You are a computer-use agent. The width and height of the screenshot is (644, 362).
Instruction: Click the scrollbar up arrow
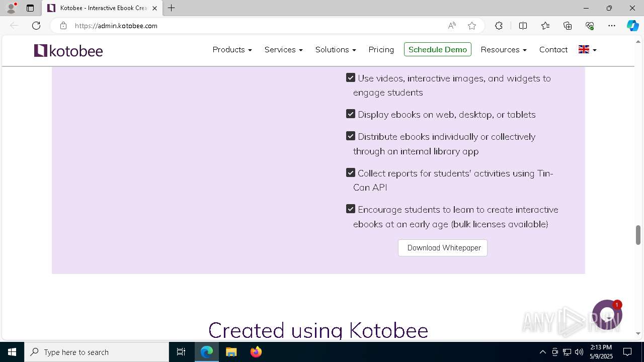point(638,41)
